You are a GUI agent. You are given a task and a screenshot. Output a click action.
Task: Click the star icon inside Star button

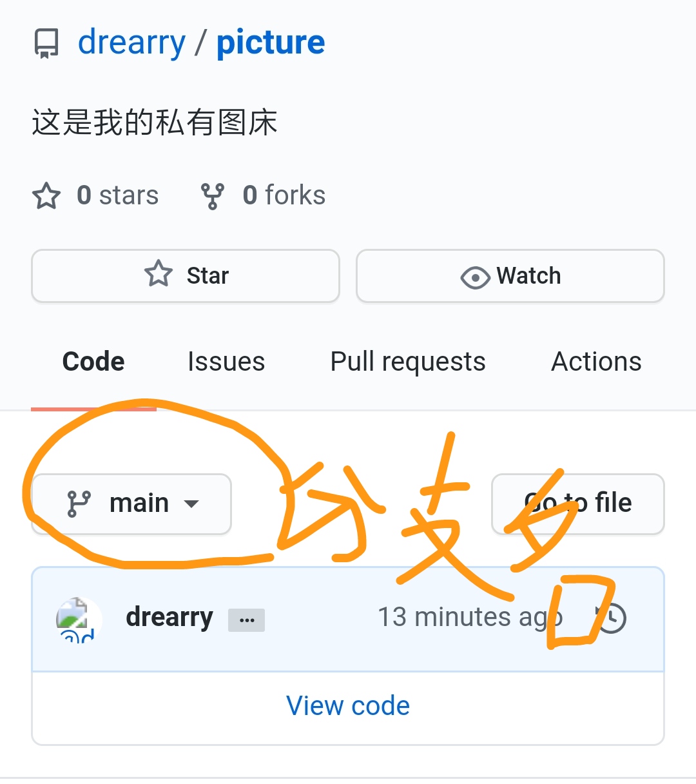tap(159, 275)
